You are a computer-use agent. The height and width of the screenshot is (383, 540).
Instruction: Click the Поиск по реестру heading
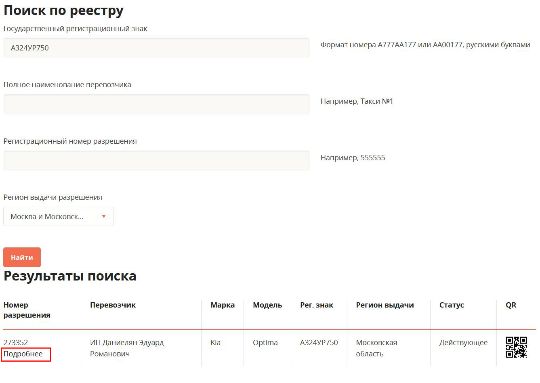coord(63,10)
